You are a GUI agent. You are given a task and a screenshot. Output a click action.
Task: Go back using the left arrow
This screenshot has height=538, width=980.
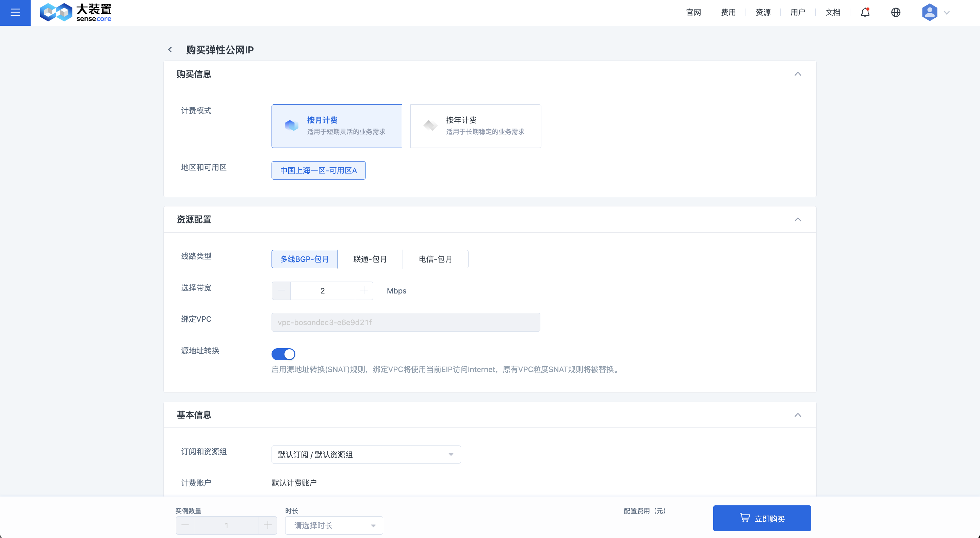[170, 50]
